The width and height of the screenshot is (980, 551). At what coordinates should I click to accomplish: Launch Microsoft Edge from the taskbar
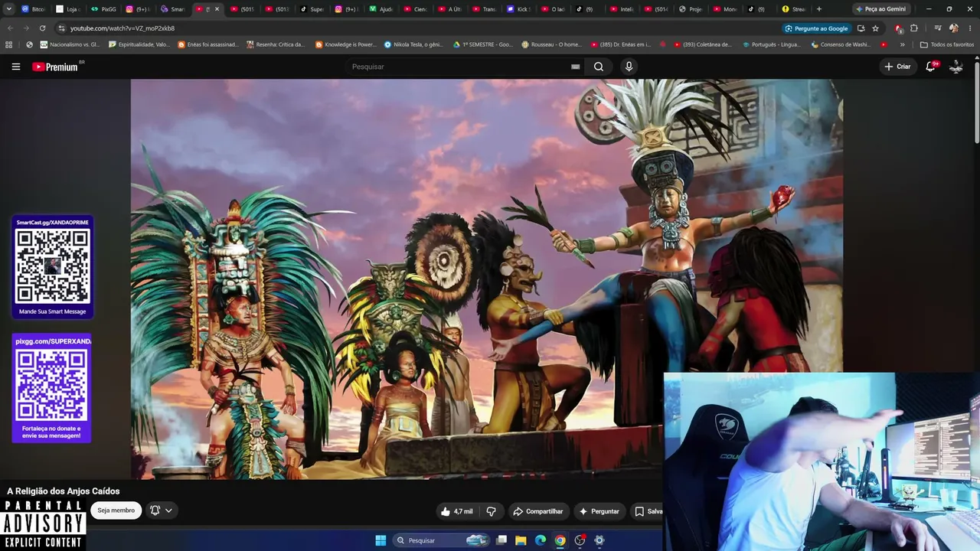click(x=541, y=540)
